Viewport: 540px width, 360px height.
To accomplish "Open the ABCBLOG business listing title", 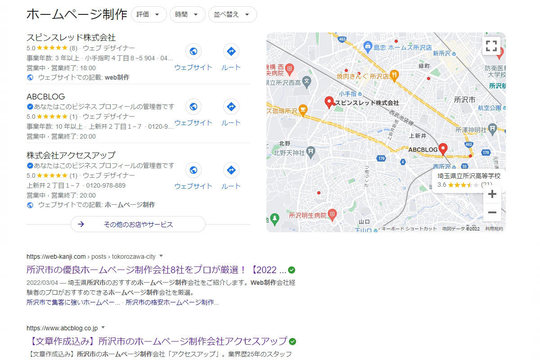I will click(46, 97).
